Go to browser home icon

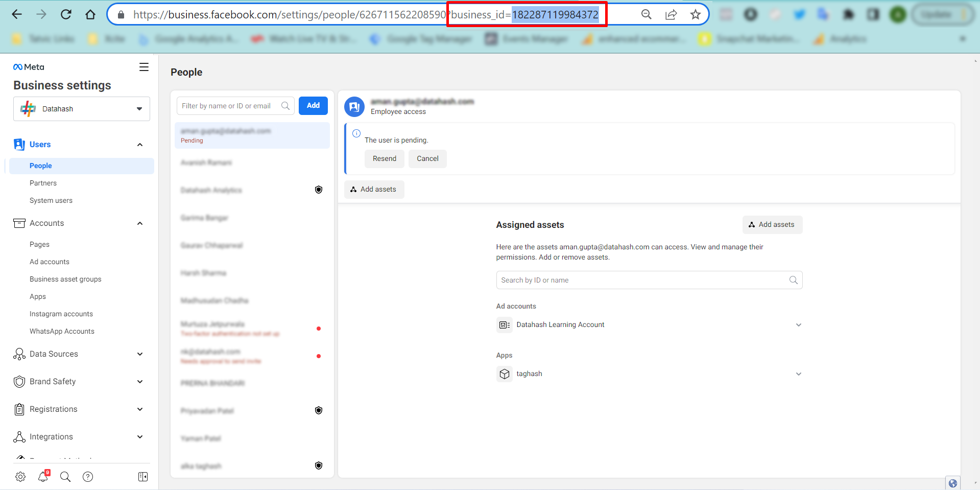90,14
